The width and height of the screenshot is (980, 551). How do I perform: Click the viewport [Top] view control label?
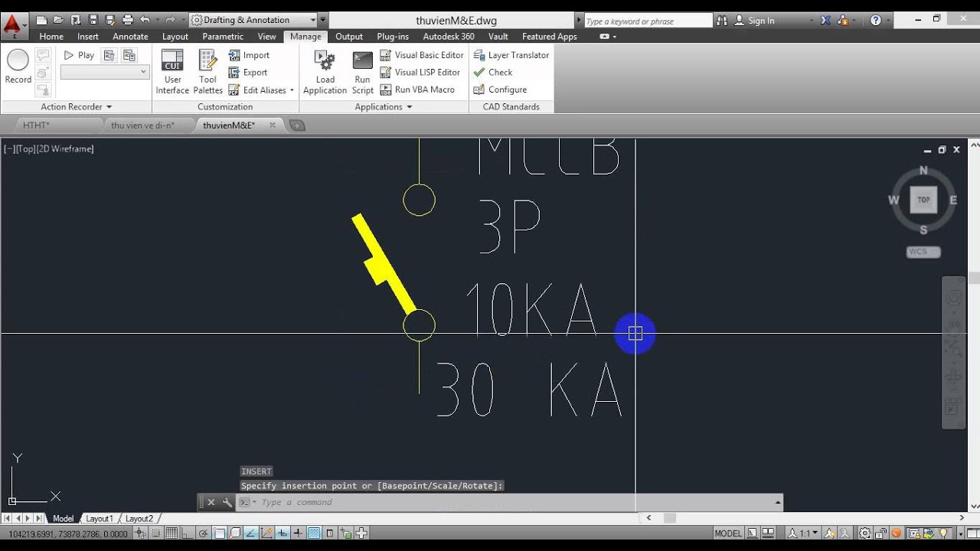click(x=25, y=148)
